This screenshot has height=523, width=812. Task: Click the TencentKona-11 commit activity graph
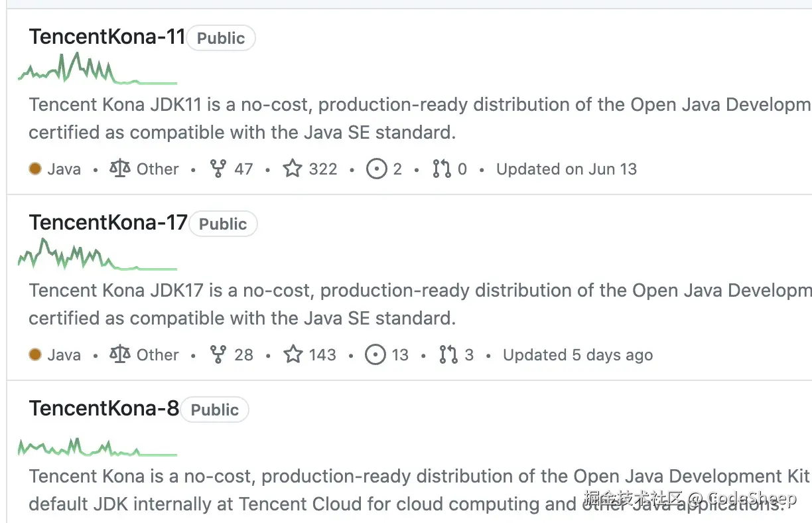click(97, 70)
